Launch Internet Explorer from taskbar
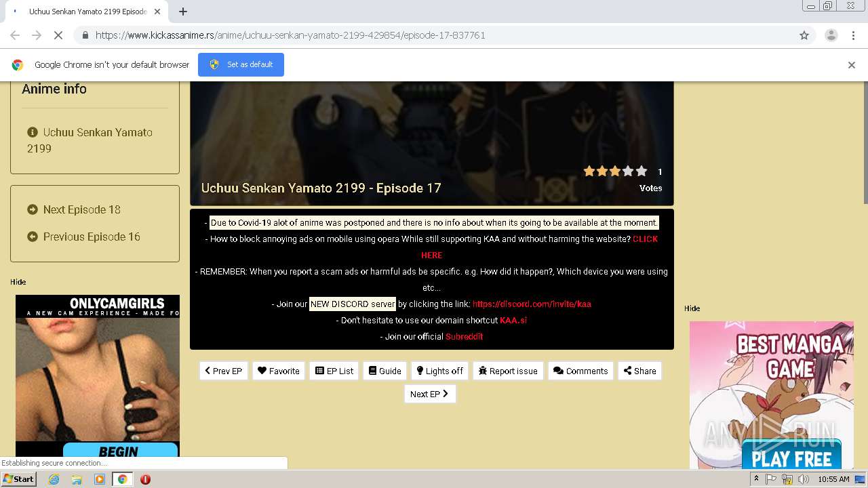This screenshot has width=868, height=488. 54,479
